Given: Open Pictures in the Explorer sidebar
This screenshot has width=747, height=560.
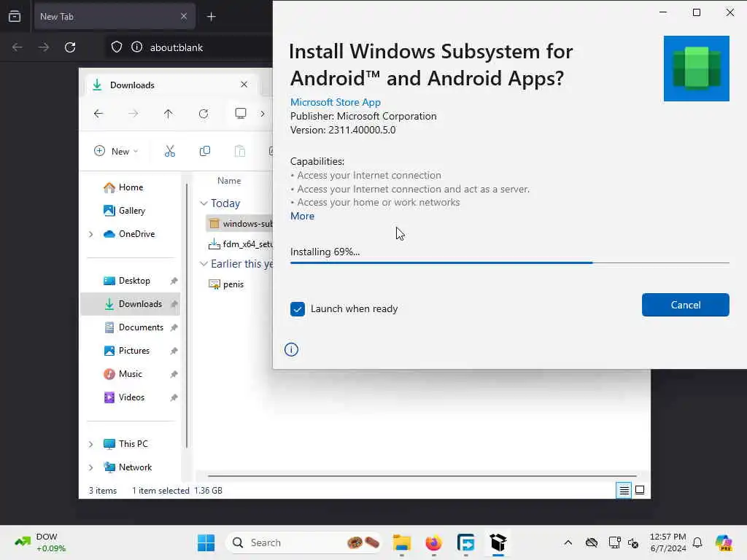Looking at the screenshot, I should (x=127, y=351).
